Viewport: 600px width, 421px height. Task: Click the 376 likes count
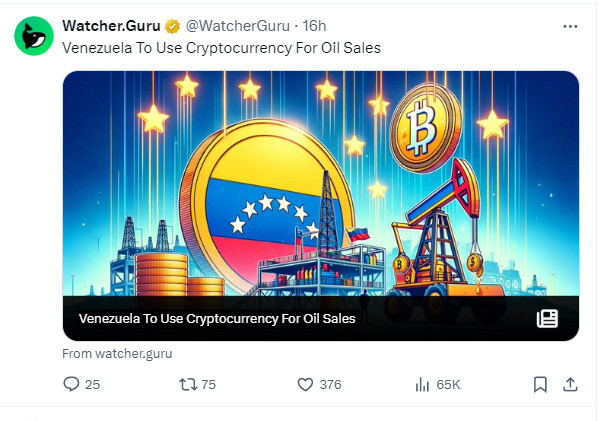[x=330, y=384]
